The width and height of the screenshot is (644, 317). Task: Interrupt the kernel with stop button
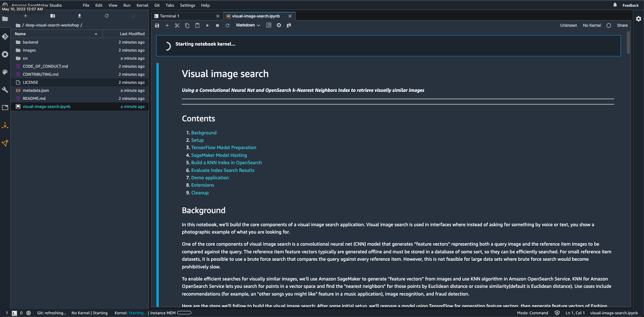(x=217, y=25)
